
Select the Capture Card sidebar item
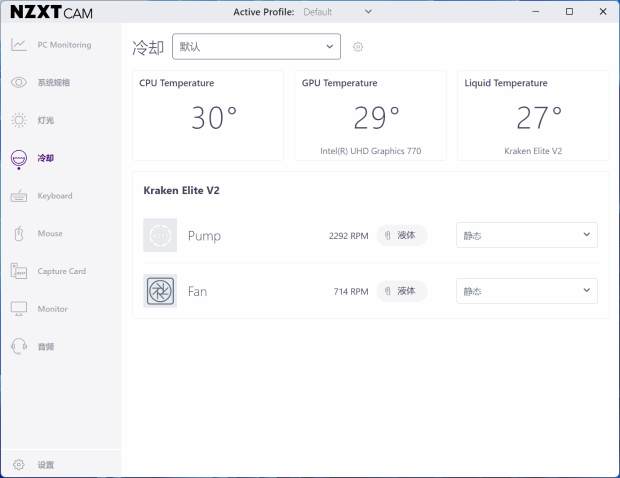pyautogui.click(x=62, y=271)
